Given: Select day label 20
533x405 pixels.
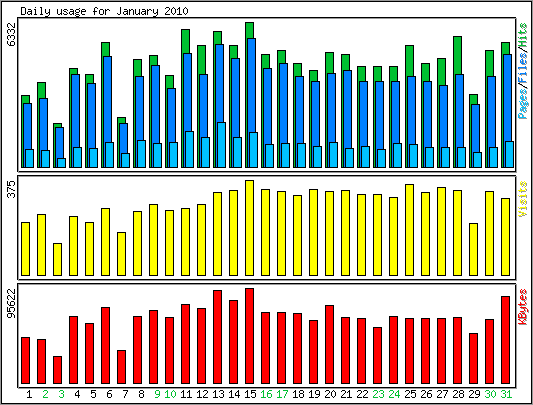Looking at the screenshot, I should pos(330,394).
